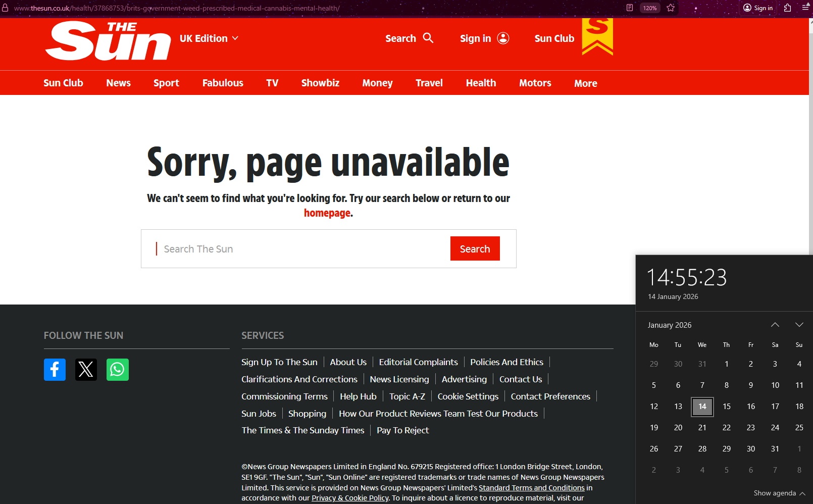This screenshot has width=813, height=504.
Task: Open Policies And Ethics link
Action: tap(507, 362)
